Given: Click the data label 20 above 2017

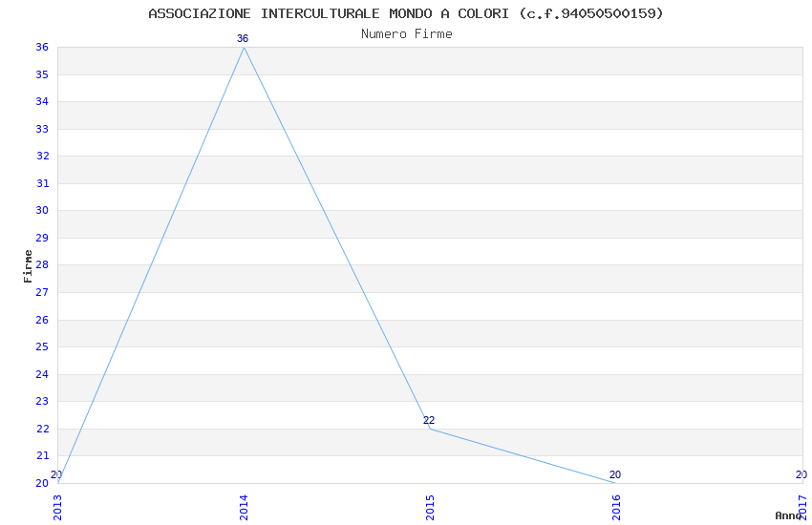Looking at the screenshot, I should pyautogui.click(x=801, y=474).
